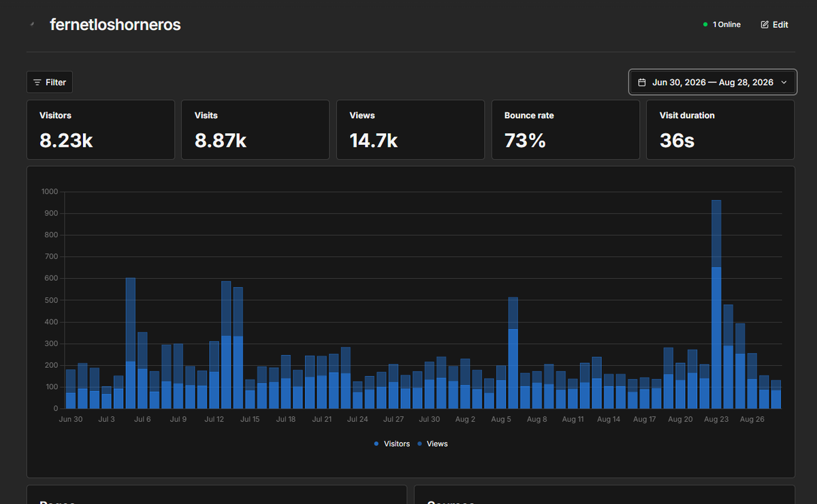Select the Views metric card showing 14.7k
Viewport: 817px width, 504px height.
[x=411, y=130]
